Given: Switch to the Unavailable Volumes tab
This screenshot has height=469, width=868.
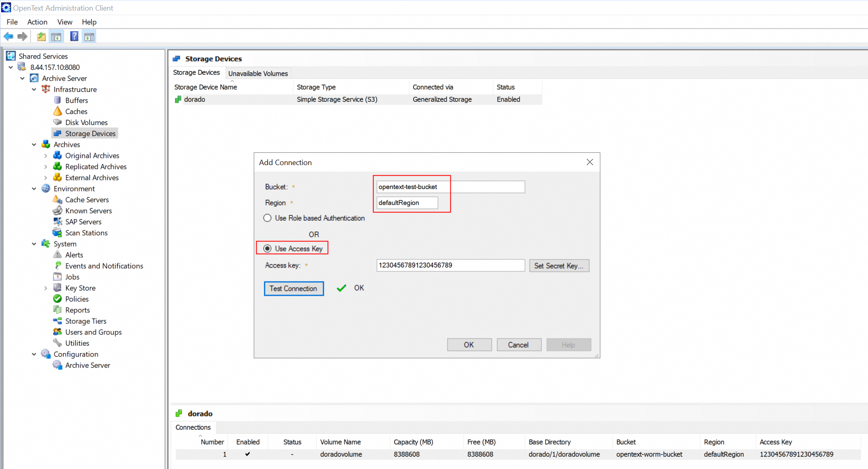Looking at the screenshot, I should (258, 74).
